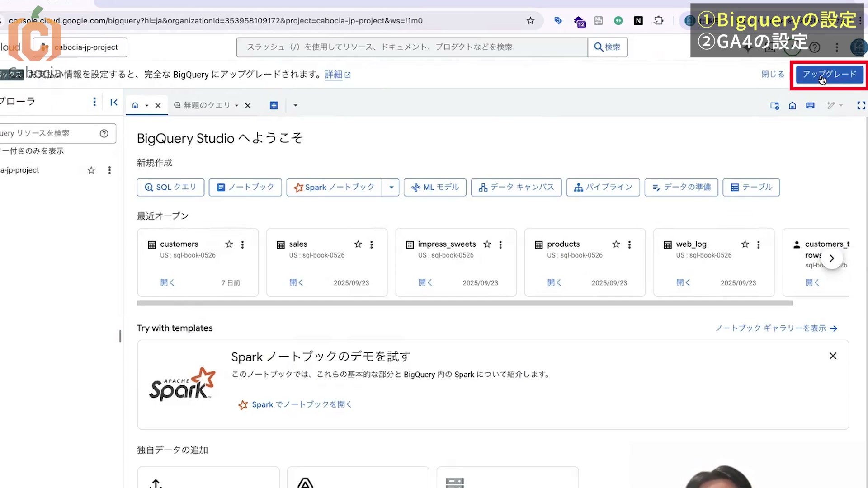Open the web_log card menu
The image size is (868, 488).
coord(759,244)
